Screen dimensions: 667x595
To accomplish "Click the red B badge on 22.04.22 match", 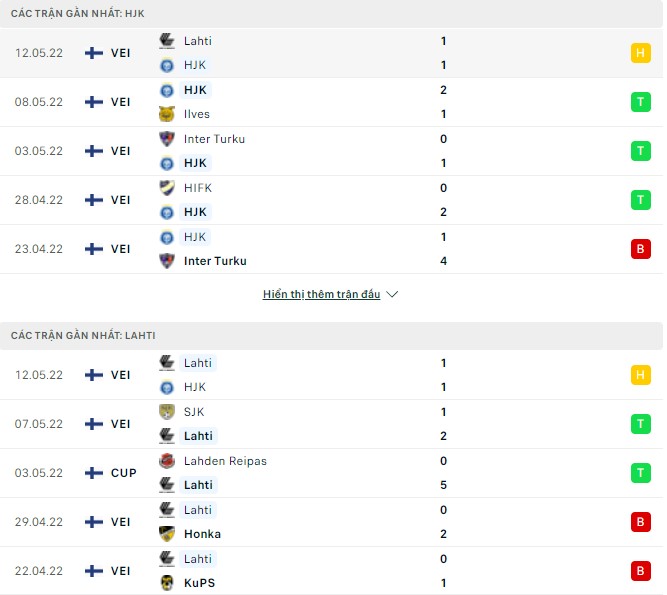I will [640, 571].
